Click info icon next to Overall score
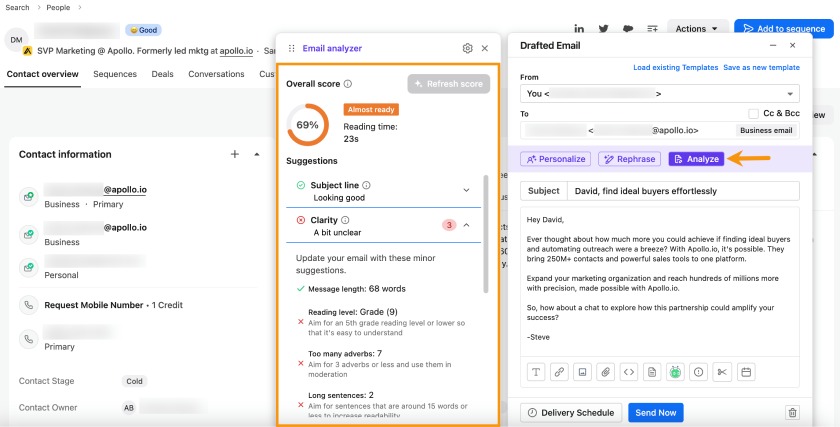Image resolution: width=840 pixels, height=427 pixels. (348, 84)
